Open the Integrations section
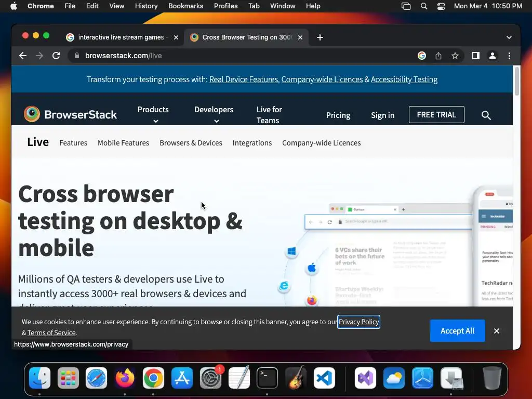 252,143
